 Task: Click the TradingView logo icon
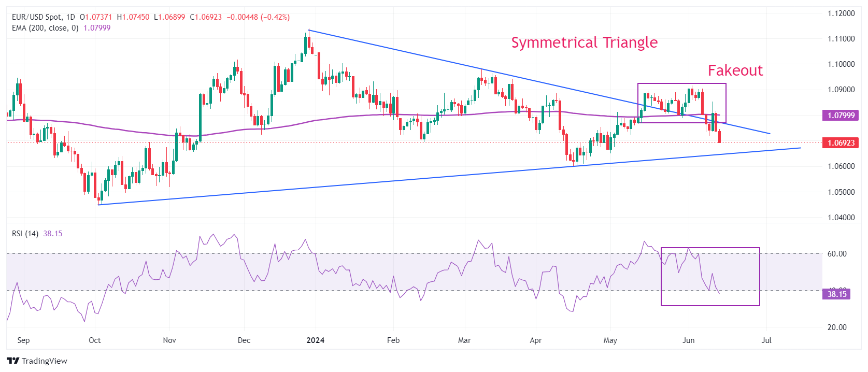[x=13, y=361]
